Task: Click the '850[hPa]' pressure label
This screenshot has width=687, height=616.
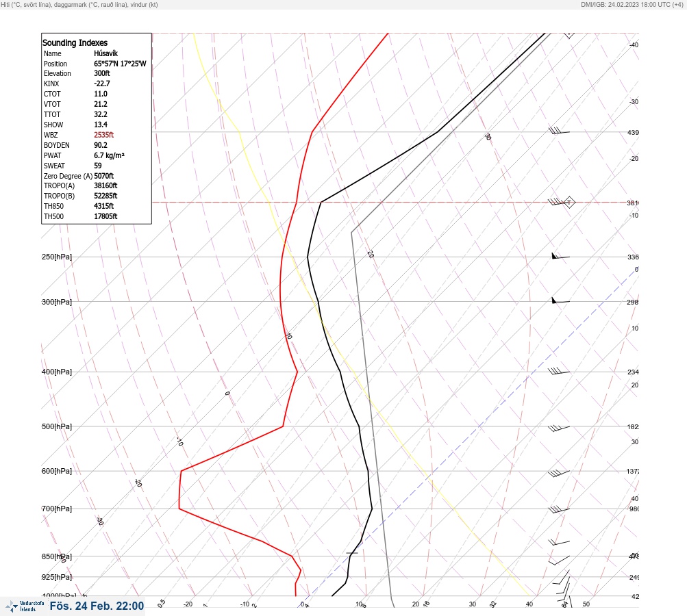Action: (x=57, y=556)
